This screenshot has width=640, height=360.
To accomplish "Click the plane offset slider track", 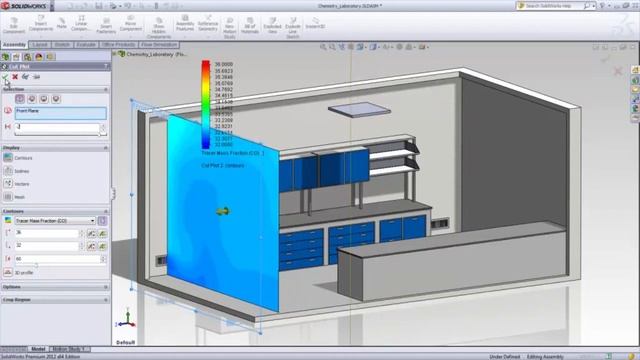I will tap(60, 134).
